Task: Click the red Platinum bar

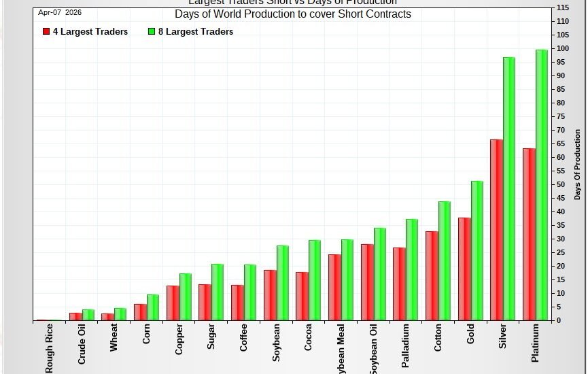Action: [x=528, y=234]
